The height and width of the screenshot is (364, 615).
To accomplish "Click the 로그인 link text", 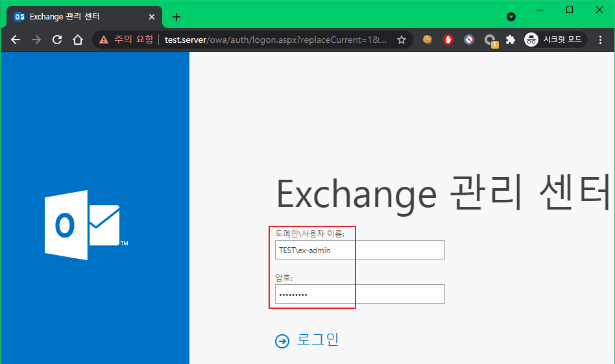I will tap(318, 340).
